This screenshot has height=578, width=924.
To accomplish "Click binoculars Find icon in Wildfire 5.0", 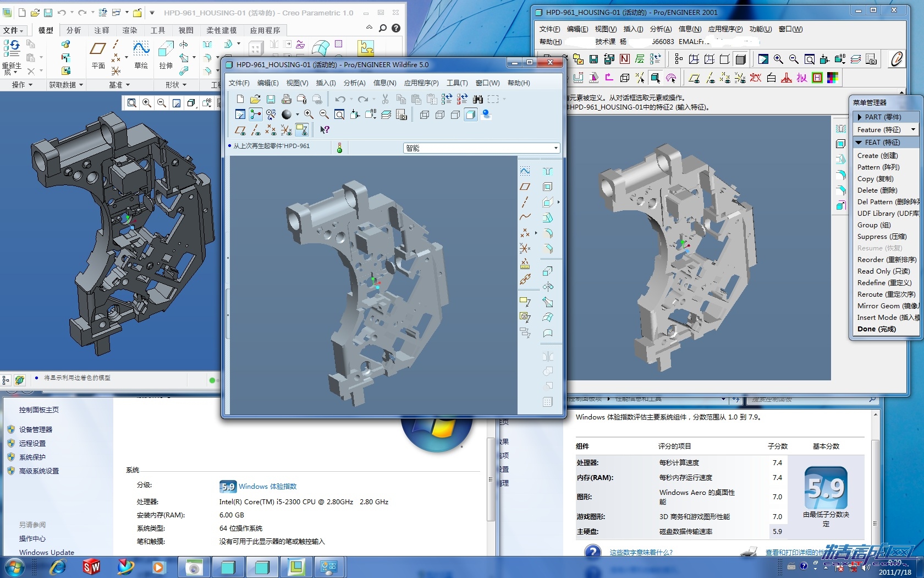I will coord(478,99).
